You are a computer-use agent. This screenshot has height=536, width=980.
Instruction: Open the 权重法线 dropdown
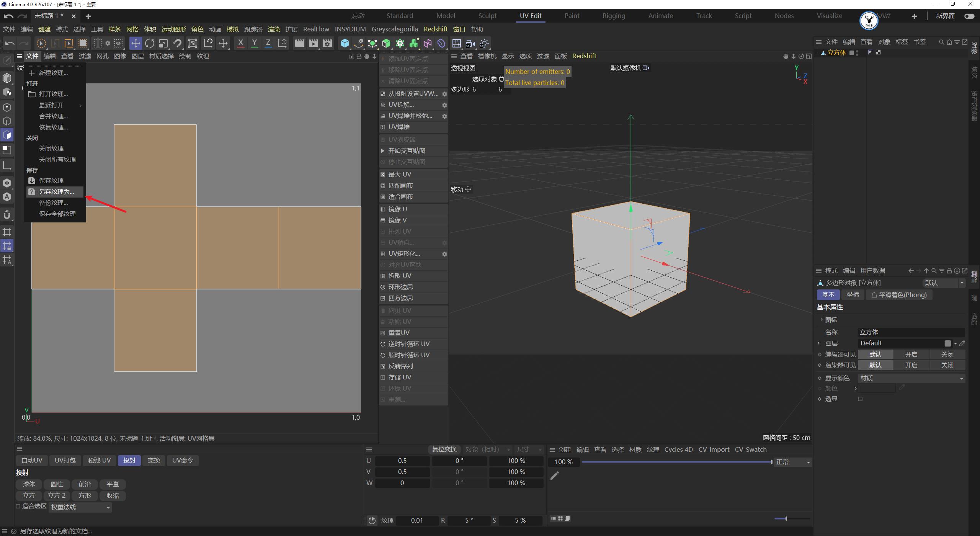pos(80,507)
